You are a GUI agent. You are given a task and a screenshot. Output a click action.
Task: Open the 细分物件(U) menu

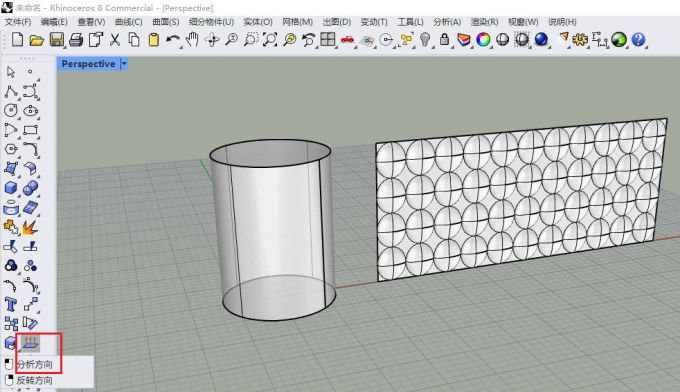tap(211, 22)
